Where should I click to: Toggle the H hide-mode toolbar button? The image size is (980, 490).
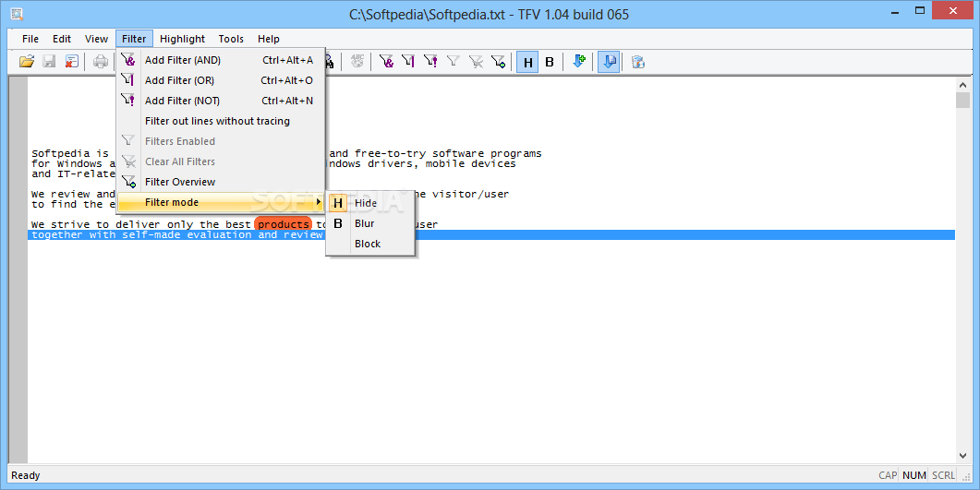pos(527,63)
